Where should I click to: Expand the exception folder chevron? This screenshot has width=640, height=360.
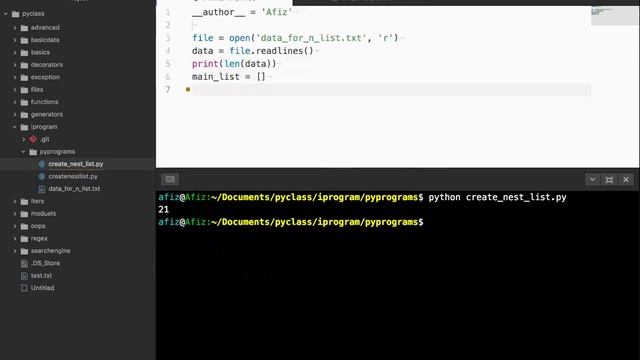click(15, 77)
